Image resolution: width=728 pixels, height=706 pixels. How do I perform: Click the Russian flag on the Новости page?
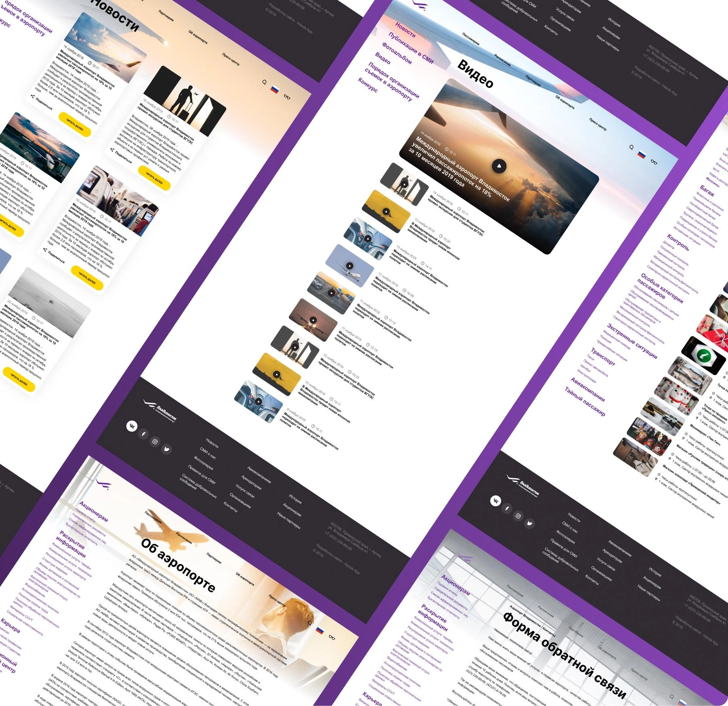(275, 89)
